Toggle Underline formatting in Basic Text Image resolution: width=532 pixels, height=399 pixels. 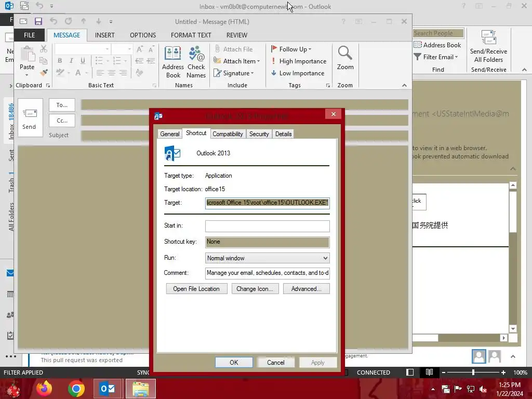[x=83, y=61]
